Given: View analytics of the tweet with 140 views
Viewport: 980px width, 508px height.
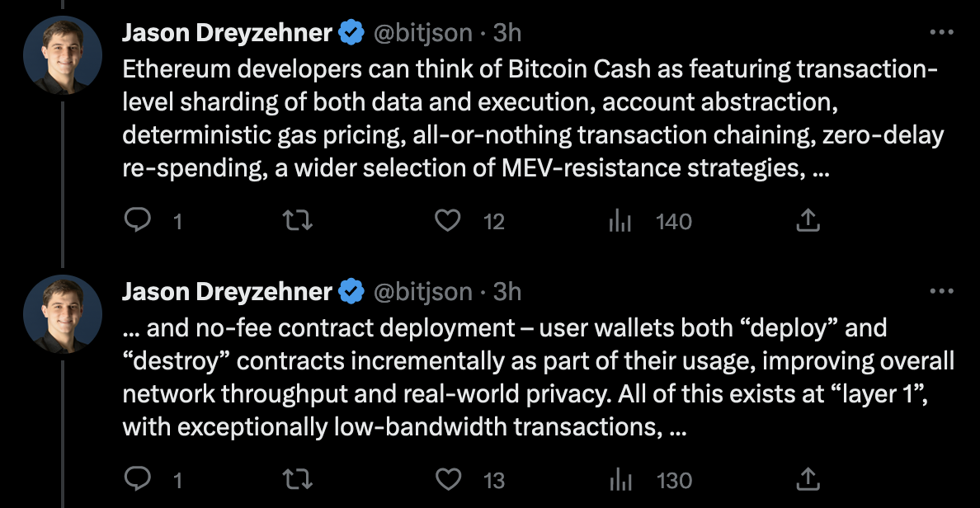Looking at the screenshot, I should click(x=619, y=221).
